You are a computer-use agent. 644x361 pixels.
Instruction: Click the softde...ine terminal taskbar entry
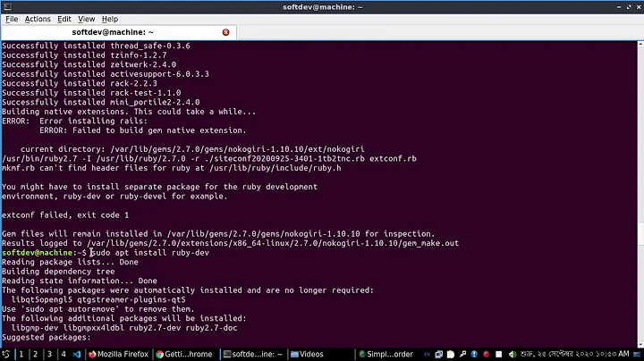(x=253, y=354)
